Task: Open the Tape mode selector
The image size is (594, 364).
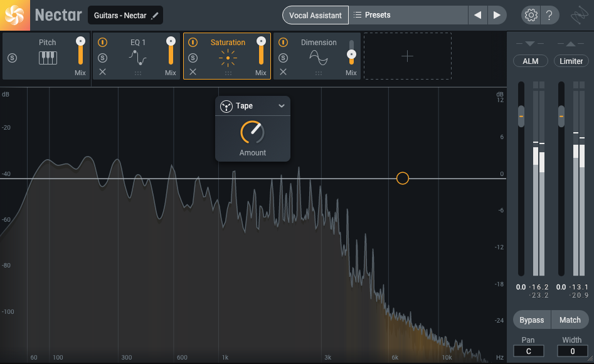Action: point(253,106)
